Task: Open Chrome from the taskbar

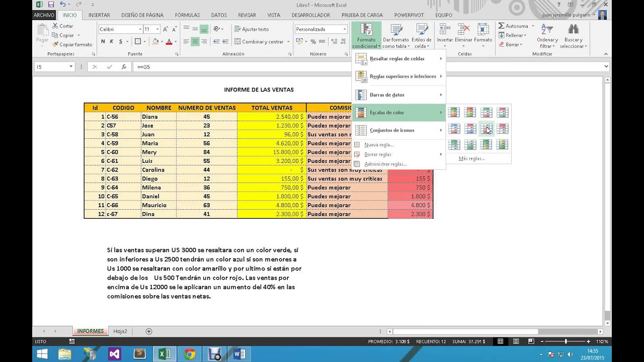Action: (x=190, y=353)
